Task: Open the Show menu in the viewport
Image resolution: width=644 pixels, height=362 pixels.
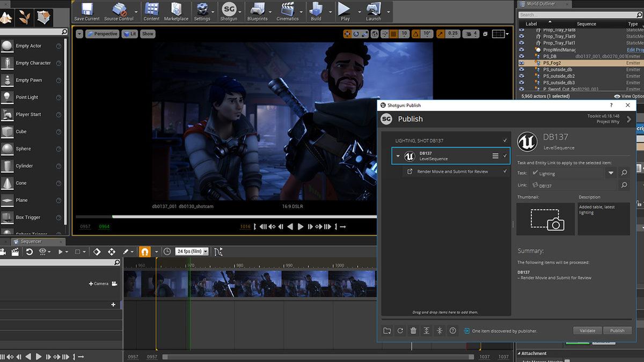Action: tap(148, 33)
